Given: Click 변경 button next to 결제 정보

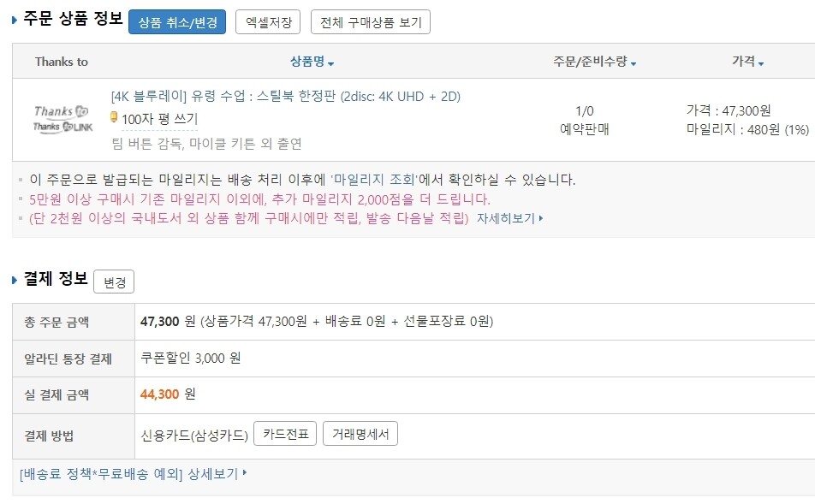Looking at the screenshot, I should (x=114, y=282).
